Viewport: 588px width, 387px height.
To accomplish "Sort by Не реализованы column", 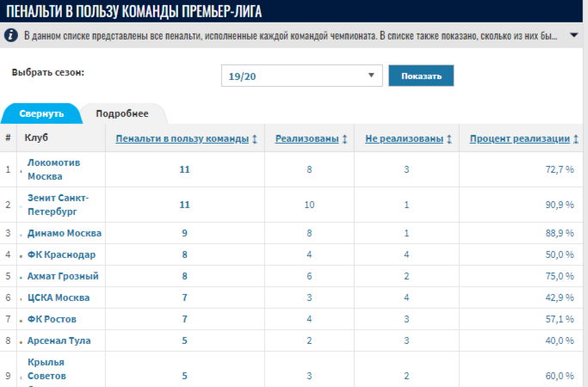I will (x=405, y=138).
